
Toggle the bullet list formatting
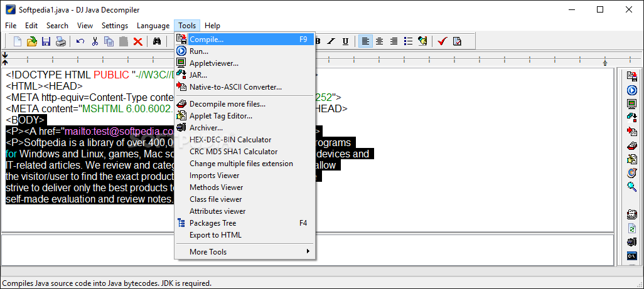click(x=408, y=41)
